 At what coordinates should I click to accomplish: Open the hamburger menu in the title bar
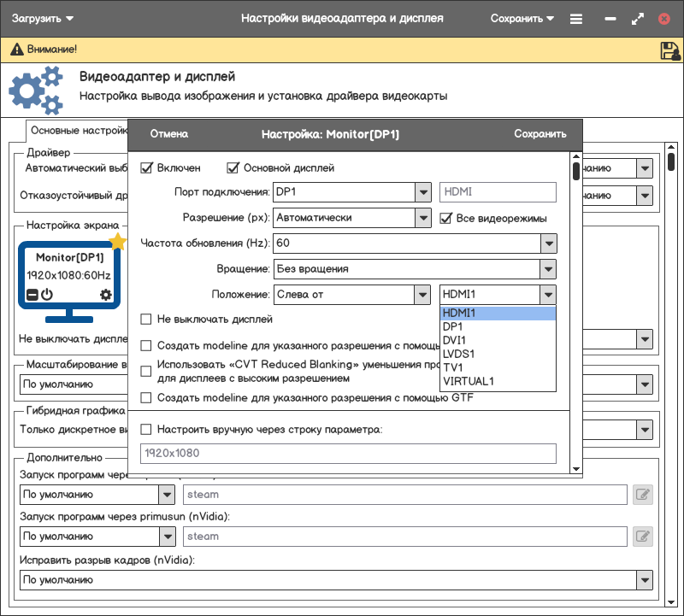pos(576,18)
